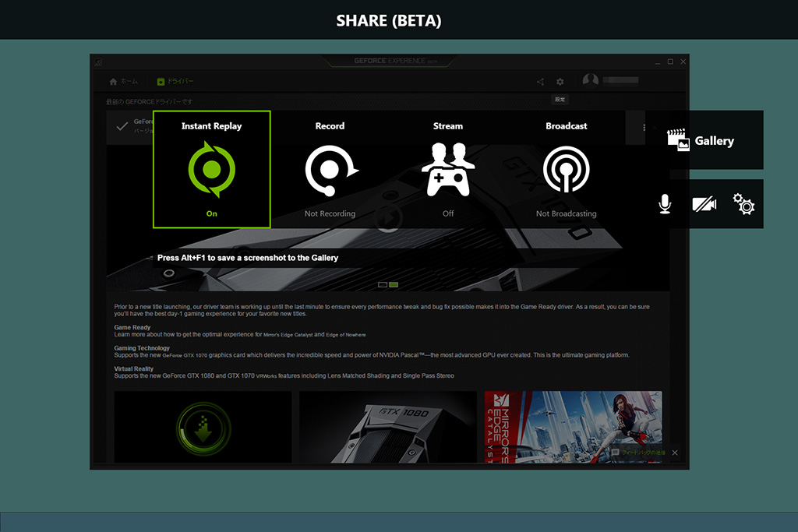Follow the Edge of Nowhere link
The height and width of the screenshot is (532, 798).
click(x=345, y=335)
